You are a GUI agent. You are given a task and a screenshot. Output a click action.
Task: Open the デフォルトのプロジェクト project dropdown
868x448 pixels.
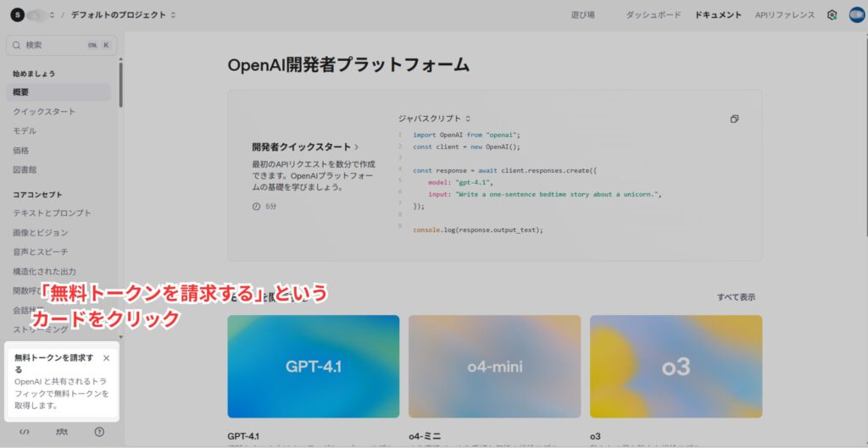pos(123,15)
